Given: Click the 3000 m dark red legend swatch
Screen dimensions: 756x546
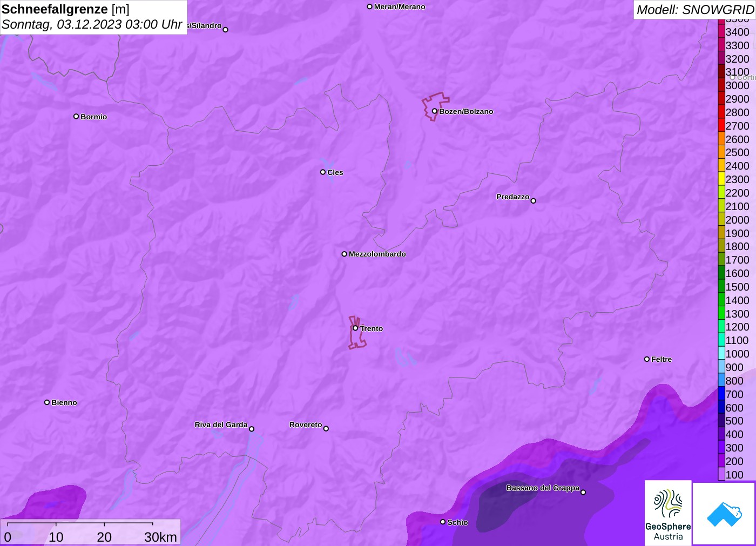Looking at the screenshot, I should (721, 85).
